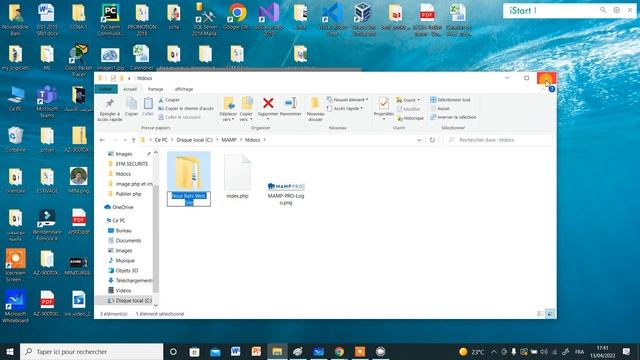Switch to the Affichage ribbon tab
The height and width of the screenshot is (360, 640).
click(184, 89)
